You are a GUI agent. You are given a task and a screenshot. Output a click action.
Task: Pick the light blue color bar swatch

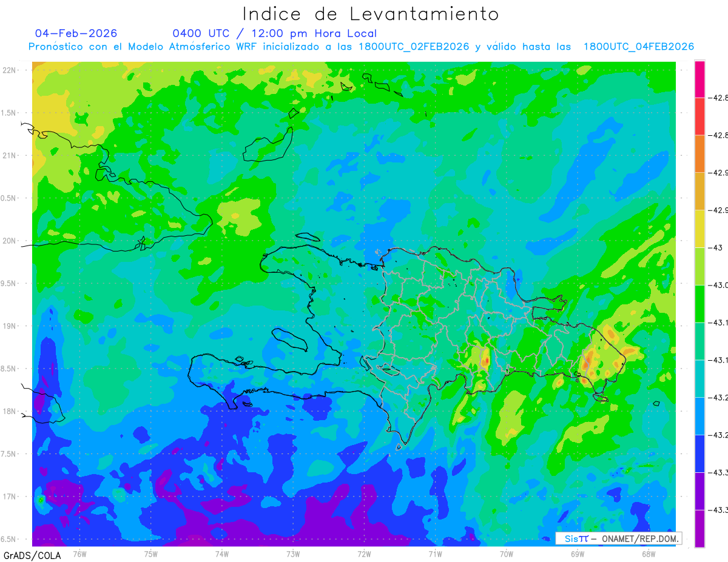[699, 416]
